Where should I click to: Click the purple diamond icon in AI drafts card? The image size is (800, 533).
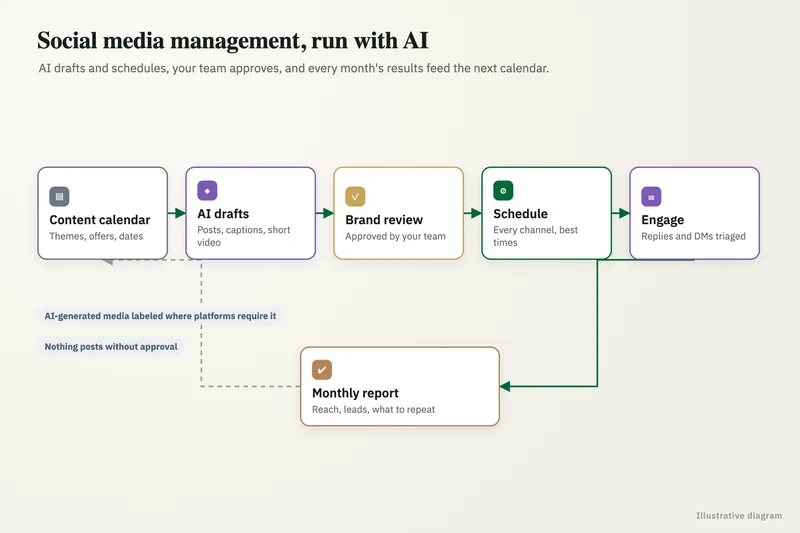207,191
